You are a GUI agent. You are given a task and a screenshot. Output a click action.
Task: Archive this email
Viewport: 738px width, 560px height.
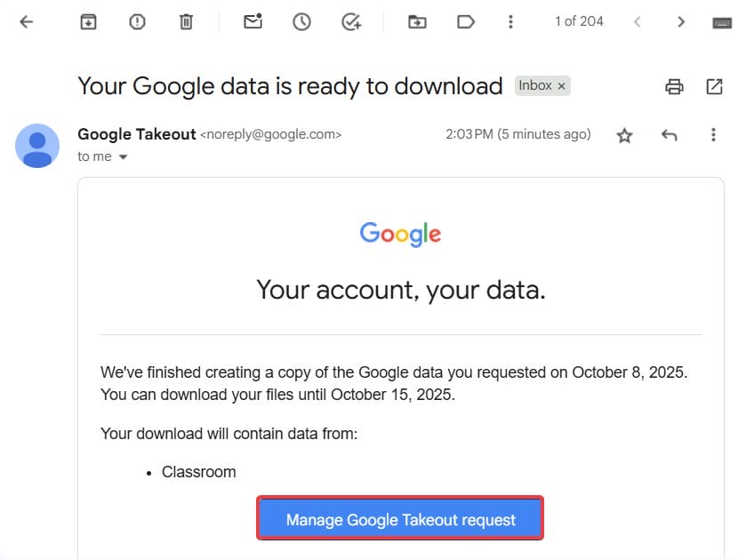[x=88, y=22]
